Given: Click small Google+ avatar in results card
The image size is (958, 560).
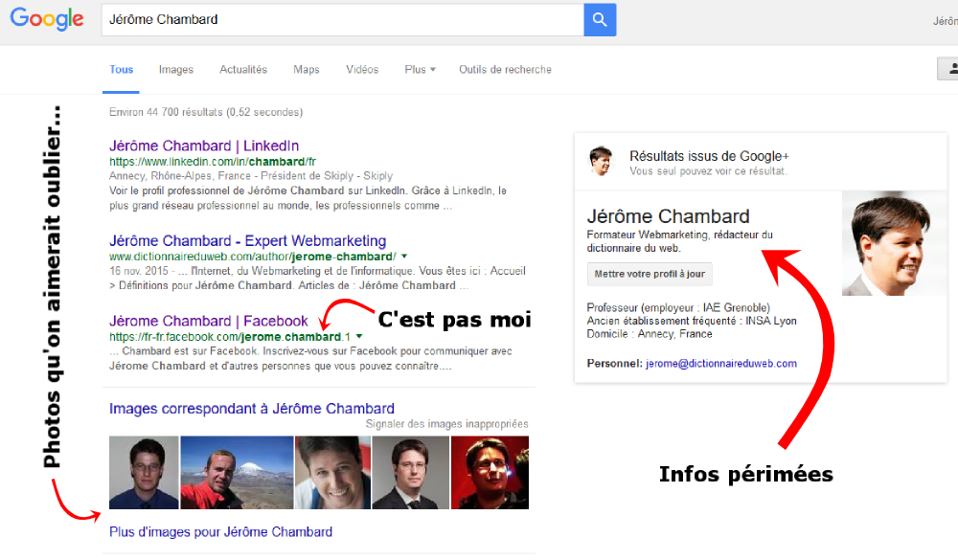Looking at the screenshot, I should [600, 161].
